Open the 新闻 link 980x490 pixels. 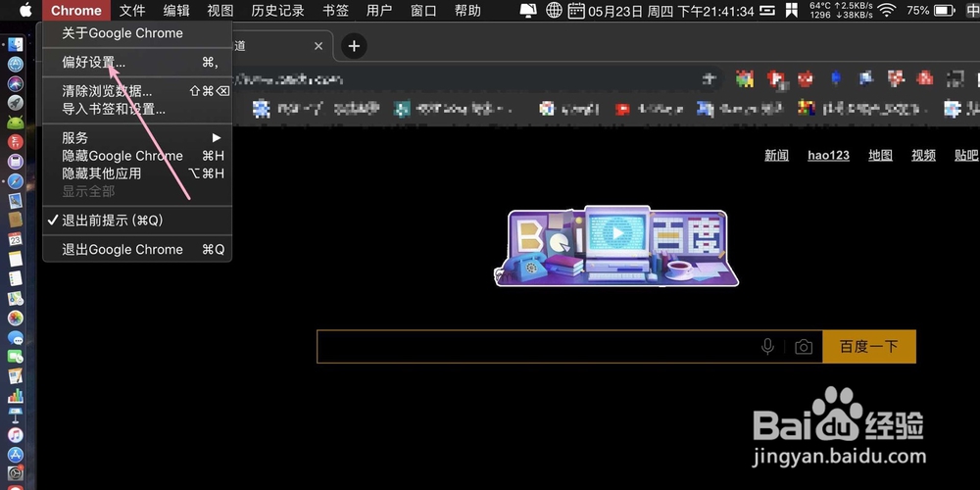point(776,155)
